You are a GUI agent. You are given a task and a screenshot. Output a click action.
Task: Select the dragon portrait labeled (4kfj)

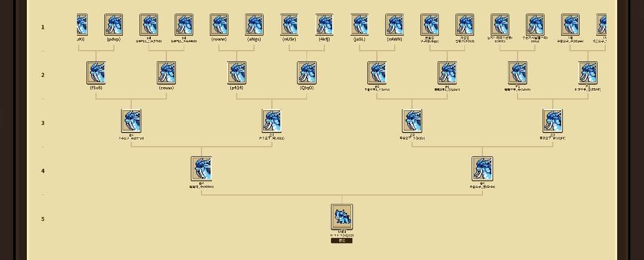click(324, 25)
